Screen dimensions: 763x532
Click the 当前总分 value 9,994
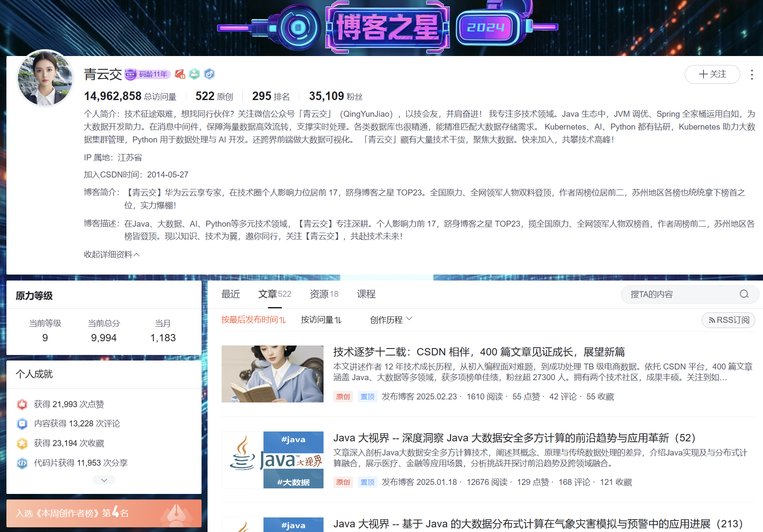104,338
